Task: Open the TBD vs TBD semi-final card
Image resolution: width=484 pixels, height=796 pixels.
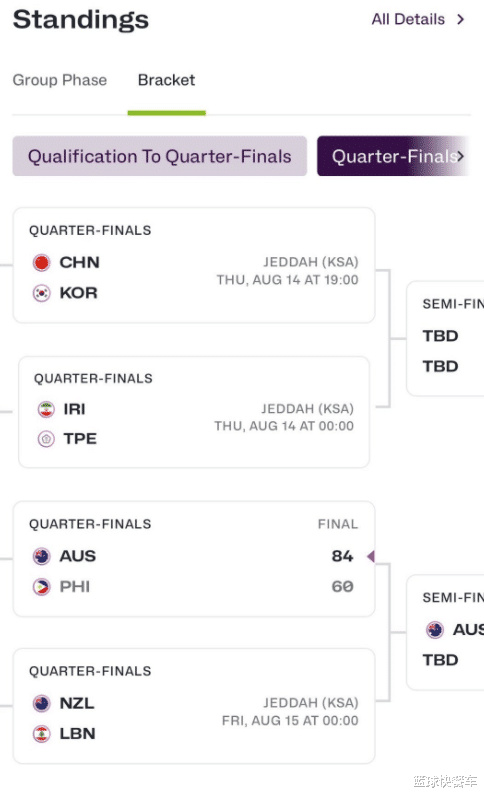Action: point(445,339)
